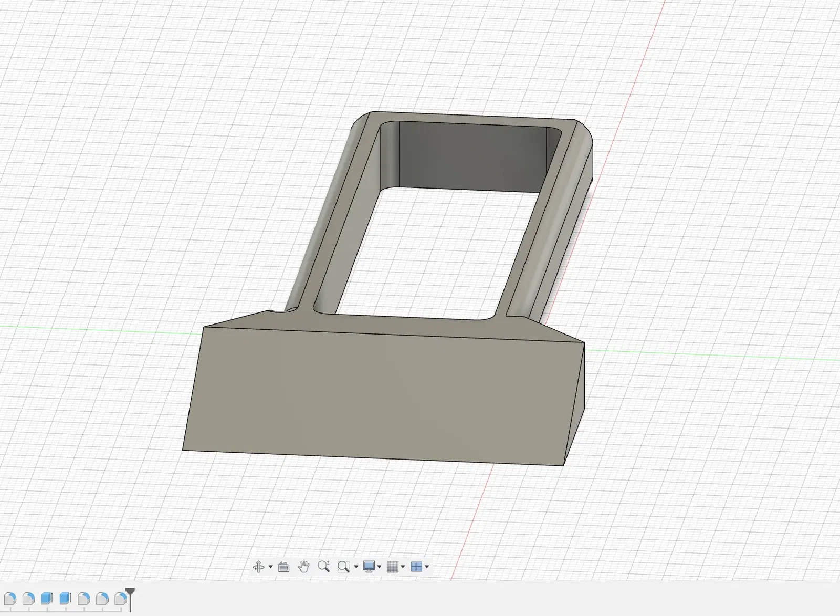Select first fillet feature in timeline
Image resolution: width=840 pixels, height=616 pixels.
coord(10,598)
